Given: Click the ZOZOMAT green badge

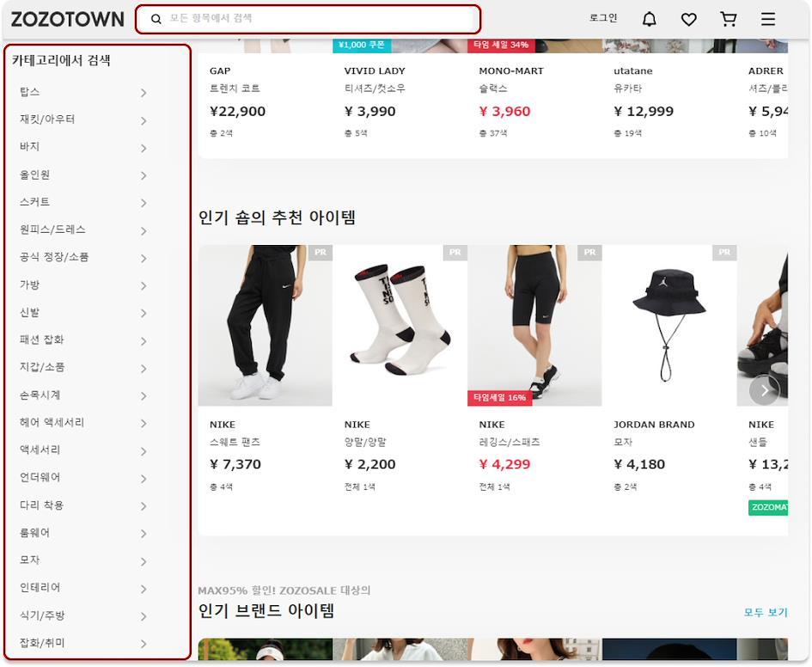Looking at the screenshot, I should pyautogui.click(x=768, y=507).
